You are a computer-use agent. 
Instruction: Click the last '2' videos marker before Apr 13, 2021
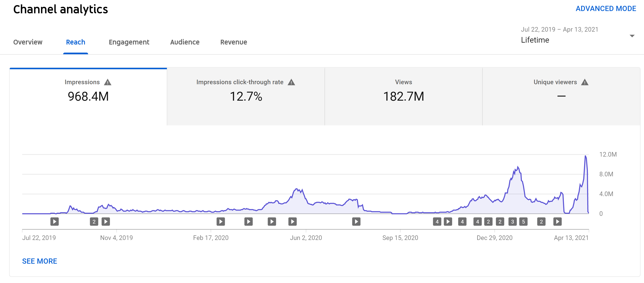click(x=541, y=221)
